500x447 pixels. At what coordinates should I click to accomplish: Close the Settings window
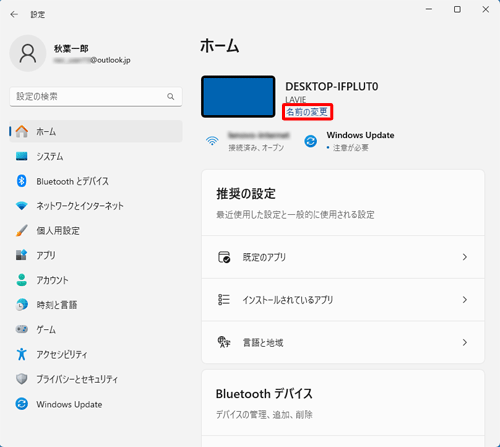click(x=486, y=9)
